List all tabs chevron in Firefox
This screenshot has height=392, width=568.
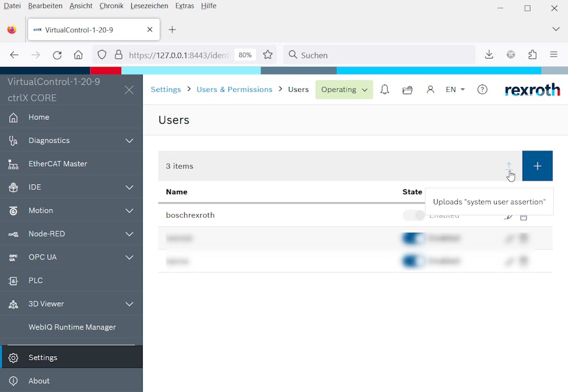555,29
